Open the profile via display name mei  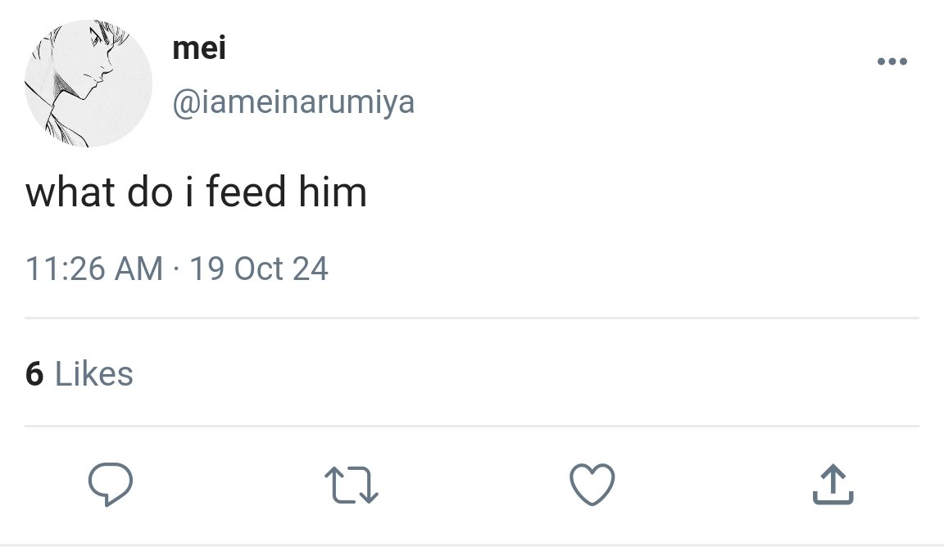(x=199, y=48)
